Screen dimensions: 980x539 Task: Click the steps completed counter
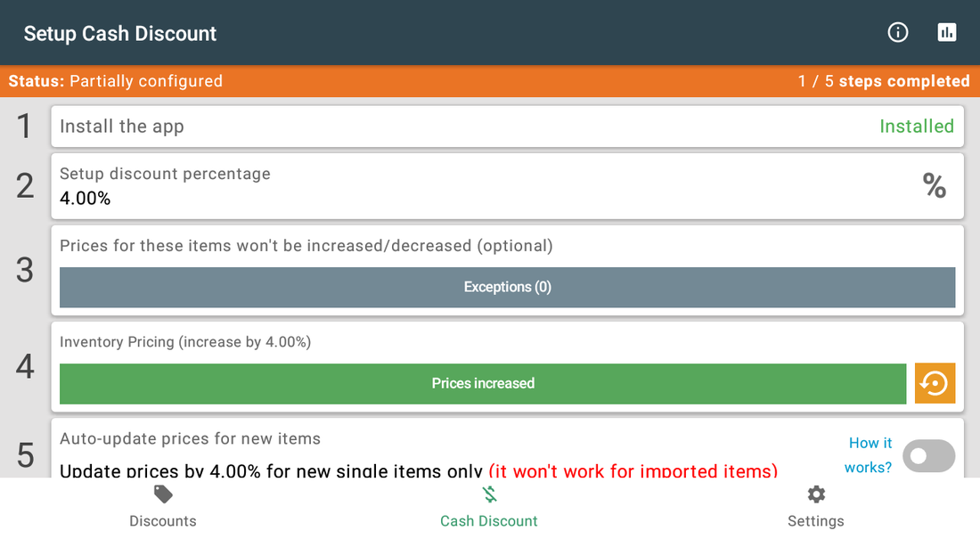click(x=884, y=81)
